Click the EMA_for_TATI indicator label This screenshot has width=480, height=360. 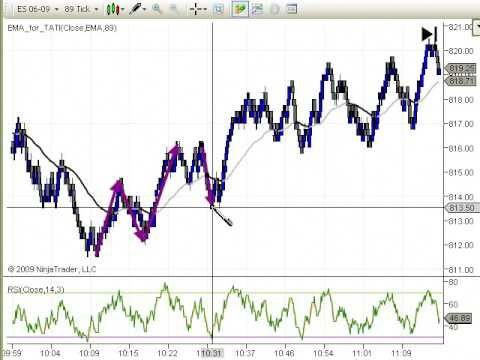(x=62, y=28)
